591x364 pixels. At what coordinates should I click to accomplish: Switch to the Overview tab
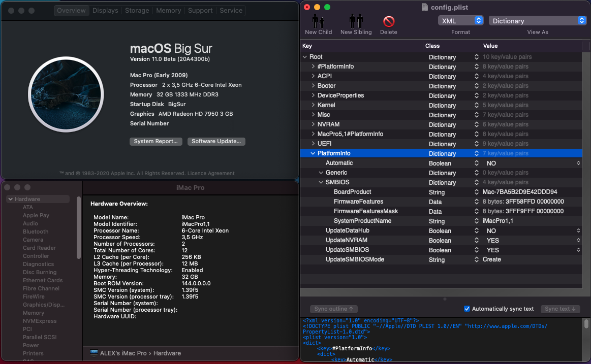tap(71, 11)
